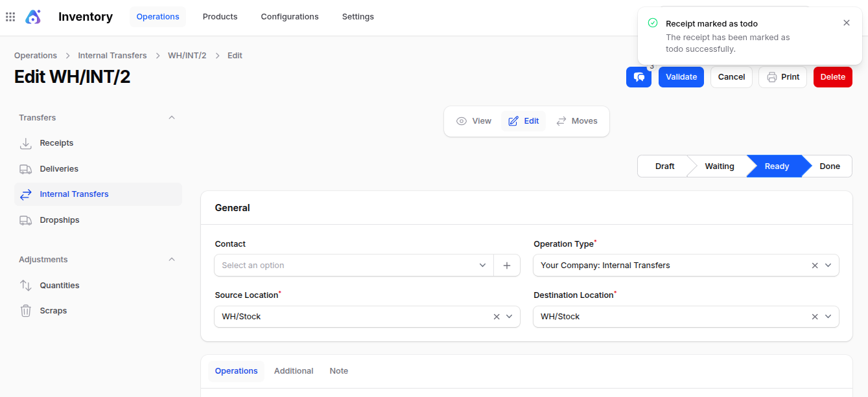868x397 pixels.
Task: Open the Configurations top menu
Action: click(290, 17)
